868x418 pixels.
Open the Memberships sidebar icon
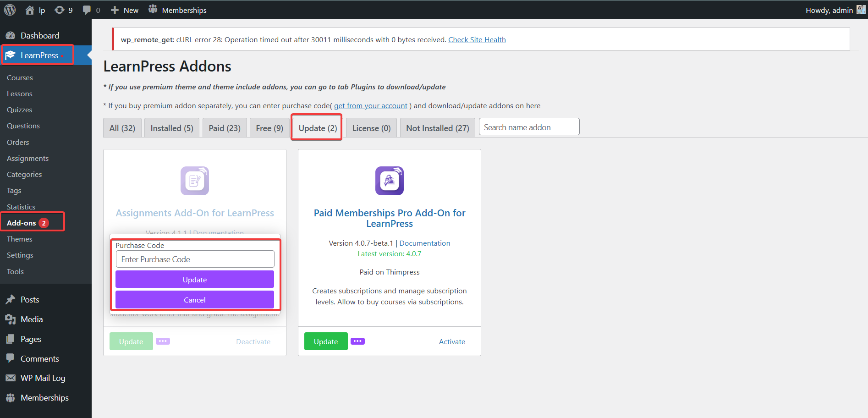click(10, 397)
